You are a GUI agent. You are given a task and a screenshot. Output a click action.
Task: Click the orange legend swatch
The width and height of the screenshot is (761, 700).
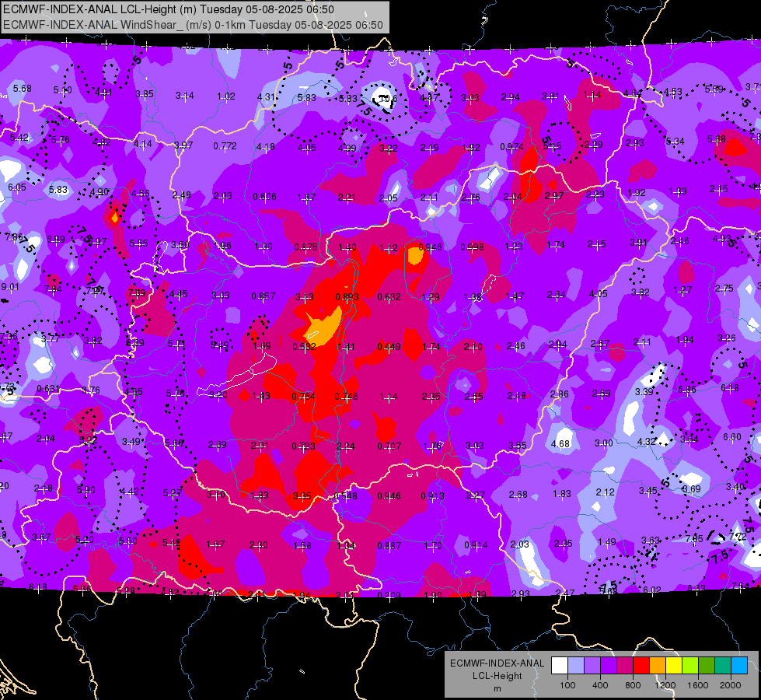[x=658, y=665]
